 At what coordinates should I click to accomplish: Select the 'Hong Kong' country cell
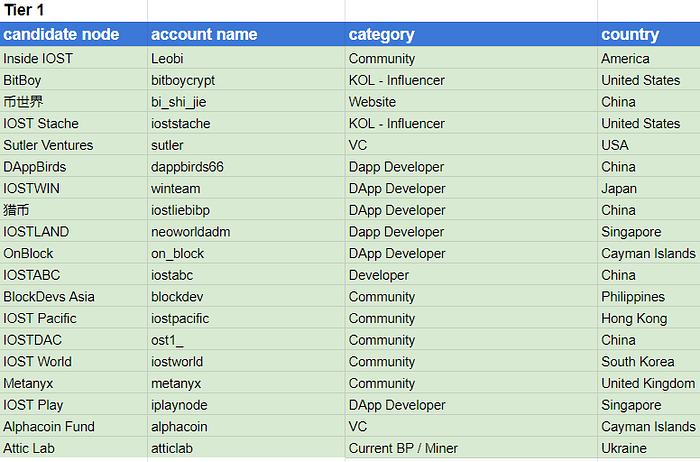pyautogui.click(x=649, y=318)
